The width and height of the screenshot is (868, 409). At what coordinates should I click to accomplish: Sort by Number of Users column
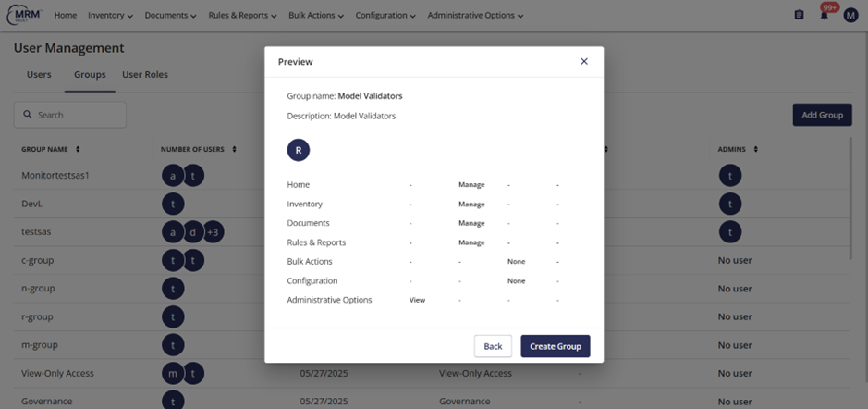pos(235,149)
